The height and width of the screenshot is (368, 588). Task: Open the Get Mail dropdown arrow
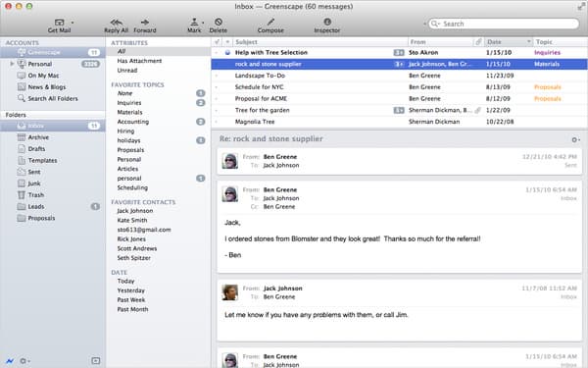(x=73, y=23)
